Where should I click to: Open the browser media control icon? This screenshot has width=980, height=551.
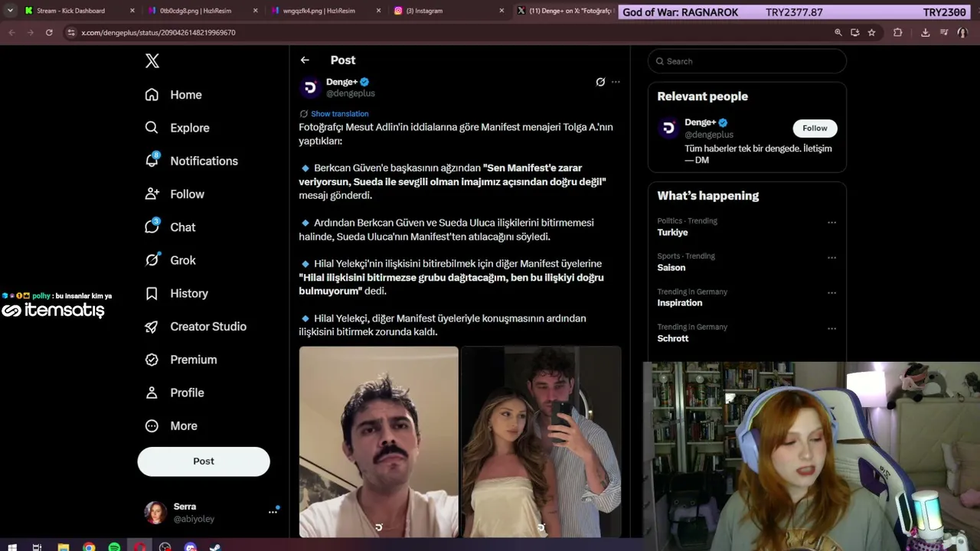[x=945, y=32]
